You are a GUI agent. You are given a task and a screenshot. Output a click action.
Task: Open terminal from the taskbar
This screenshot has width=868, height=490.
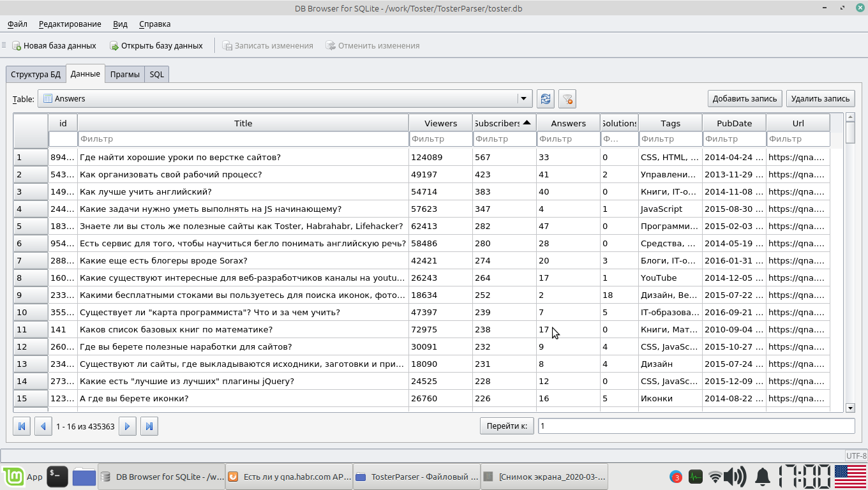click(58, 477)
